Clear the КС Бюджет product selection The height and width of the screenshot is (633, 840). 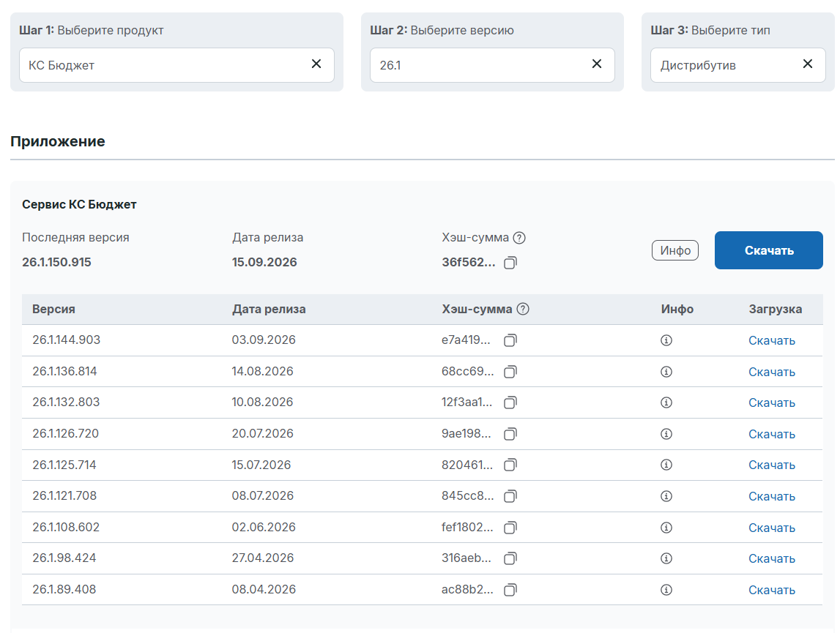coord(316,64)
